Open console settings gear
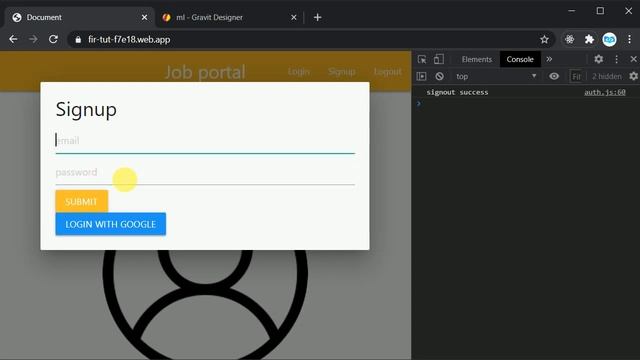 tap(633, 76)
